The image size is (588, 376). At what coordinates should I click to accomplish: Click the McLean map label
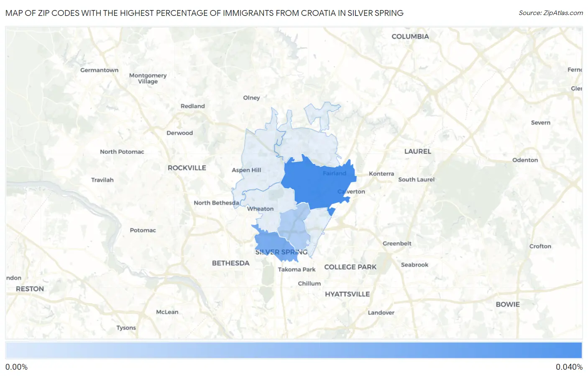[x=167, y=312]
